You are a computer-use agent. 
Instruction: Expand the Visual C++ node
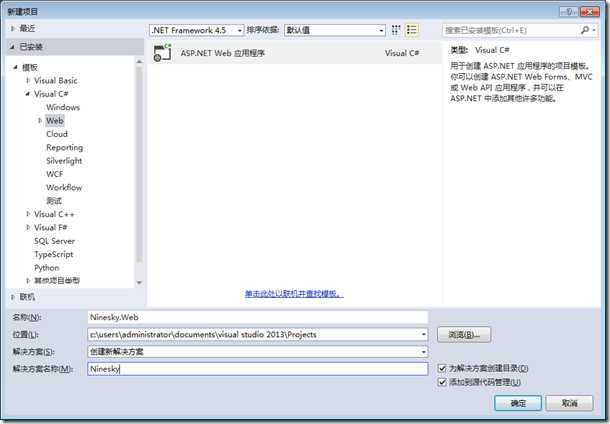28,214
